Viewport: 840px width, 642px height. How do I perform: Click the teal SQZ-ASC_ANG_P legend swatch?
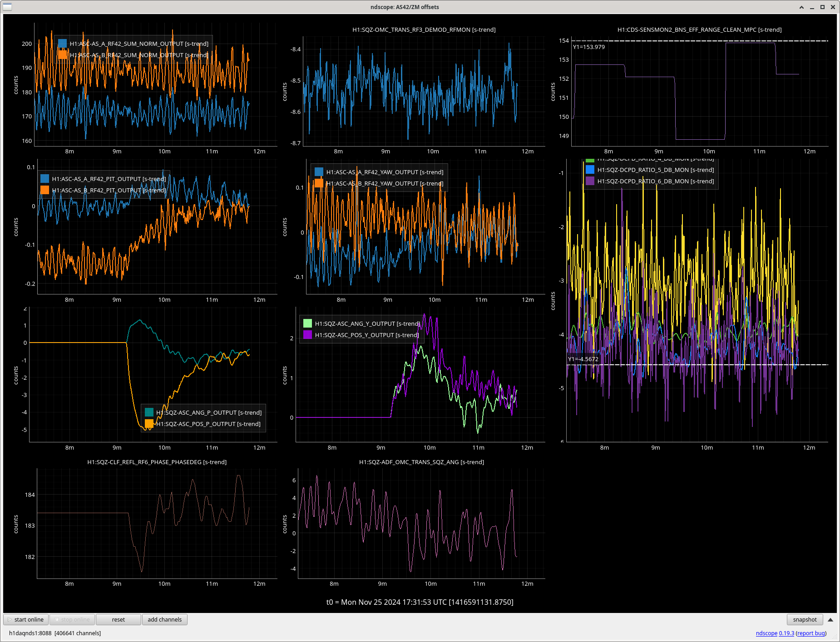(149, 412)
